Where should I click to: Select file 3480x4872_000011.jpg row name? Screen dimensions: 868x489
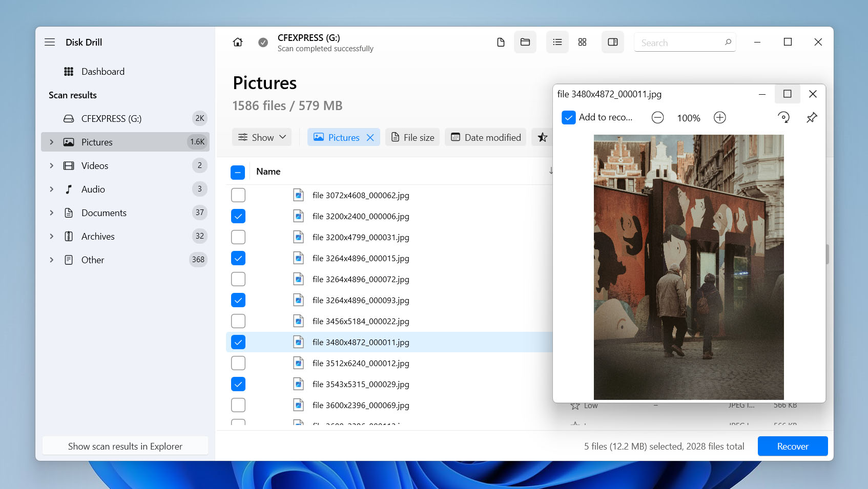(x=361, y=342)
